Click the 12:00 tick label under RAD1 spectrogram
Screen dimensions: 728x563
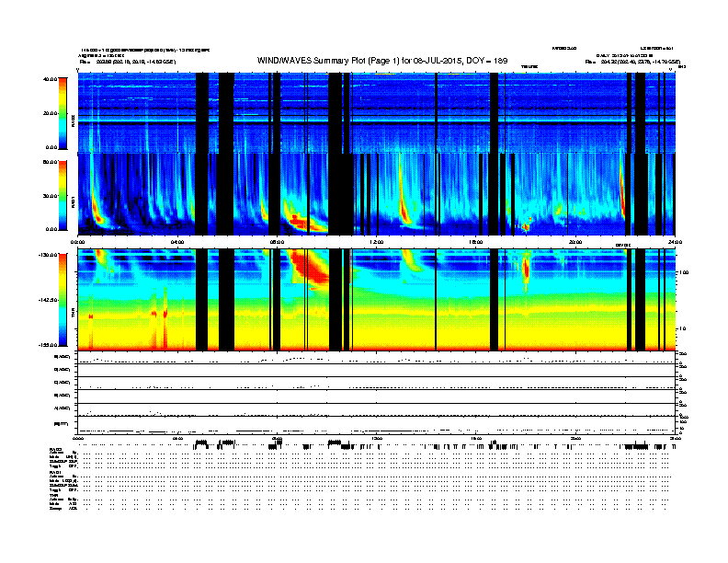click(x=376, y=242)
